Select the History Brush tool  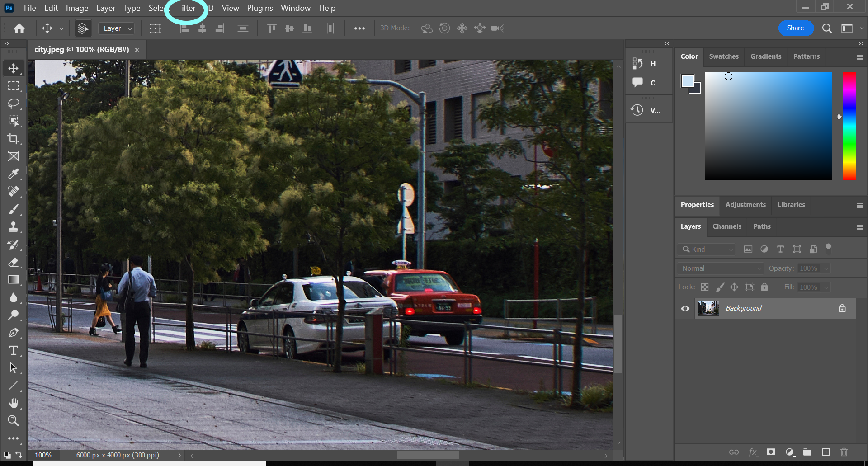(13, 245)
